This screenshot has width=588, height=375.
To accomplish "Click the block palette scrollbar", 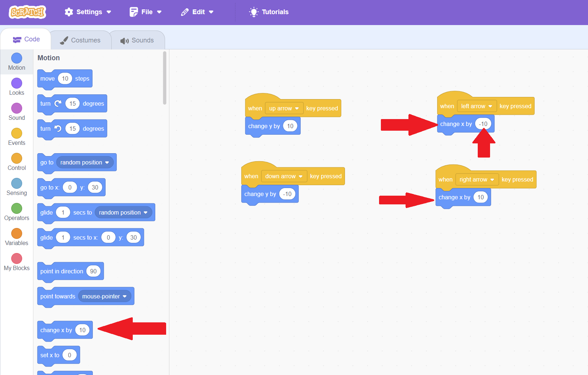I will click(x=165, y=78).
